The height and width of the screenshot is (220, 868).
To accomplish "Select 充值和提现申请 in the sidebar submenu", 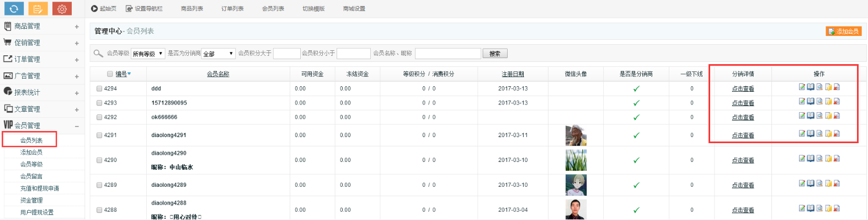I will click(40, 188).
